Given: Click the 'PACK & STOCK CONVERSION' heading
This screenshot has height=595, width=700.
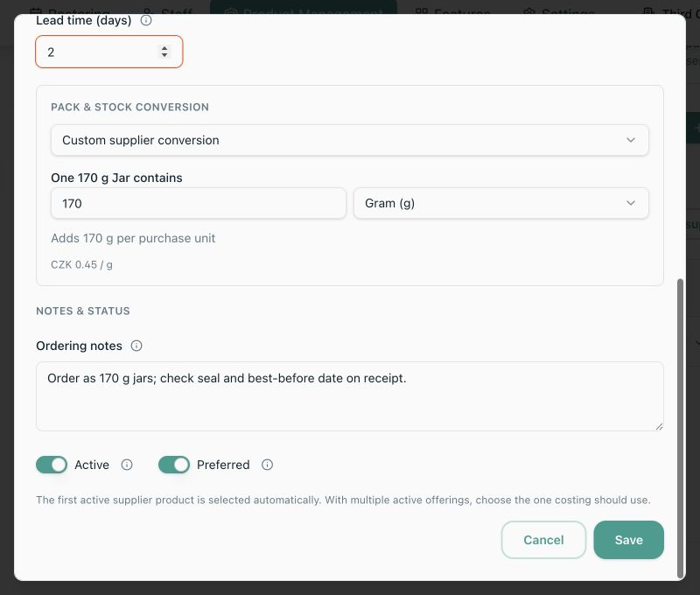Looking at the screenshot, I should point(129,107).
